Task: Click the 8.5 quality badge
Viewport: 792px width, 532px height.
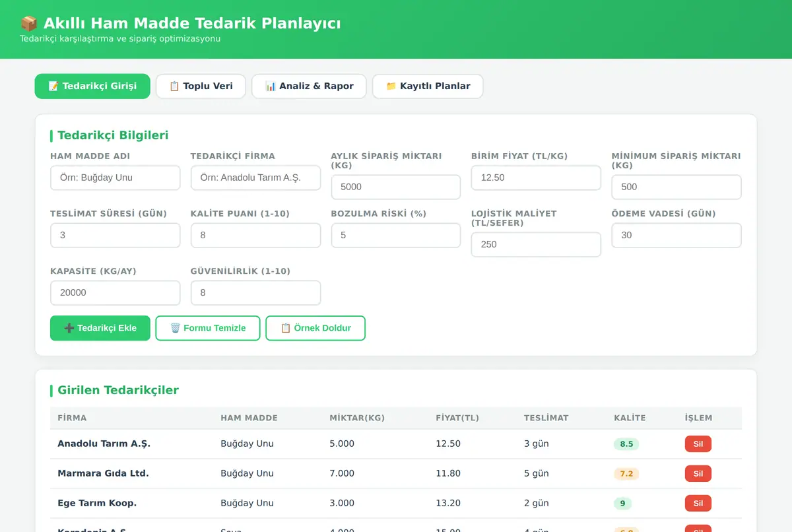Action: click(x=626, y=444)
